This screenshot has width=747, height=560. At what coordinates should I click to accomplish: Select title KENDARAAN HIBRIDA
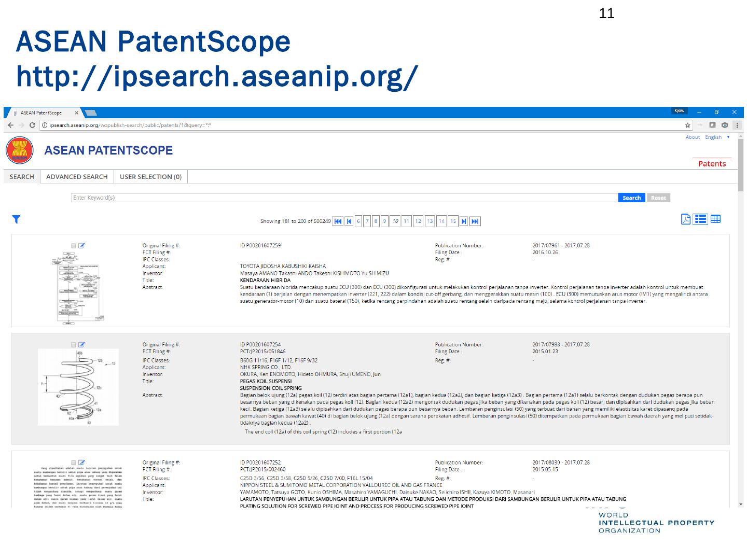[265, 280]
